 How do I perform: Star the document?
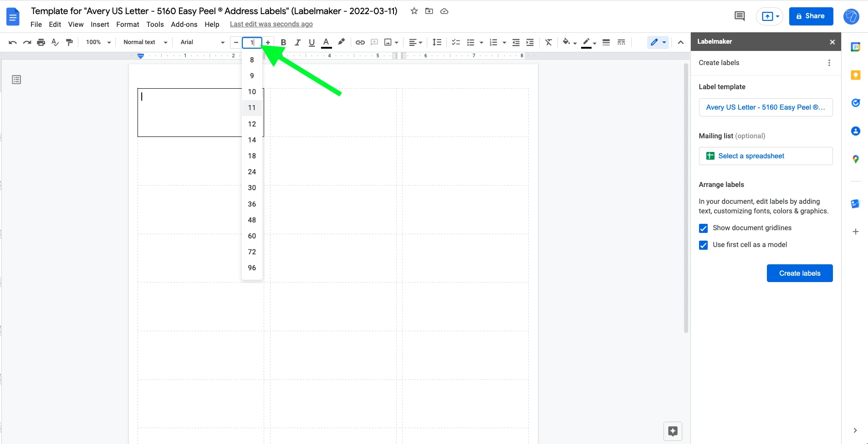click(x=414, y=11)
